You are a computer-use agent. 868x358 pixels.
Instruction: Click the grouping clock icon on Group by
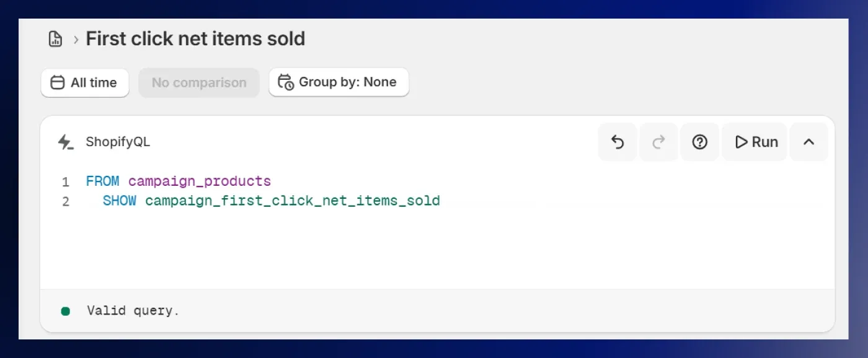285,82
